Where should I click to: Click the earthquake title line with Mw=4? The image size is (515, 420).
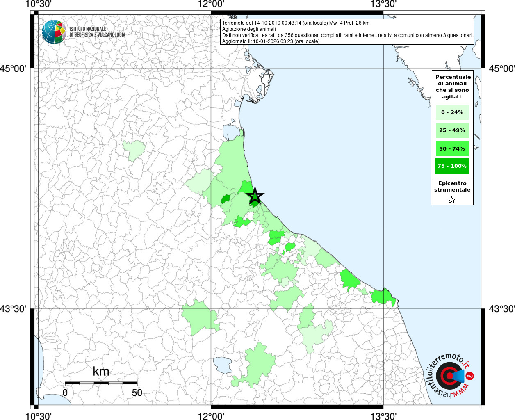click(296, 23)
